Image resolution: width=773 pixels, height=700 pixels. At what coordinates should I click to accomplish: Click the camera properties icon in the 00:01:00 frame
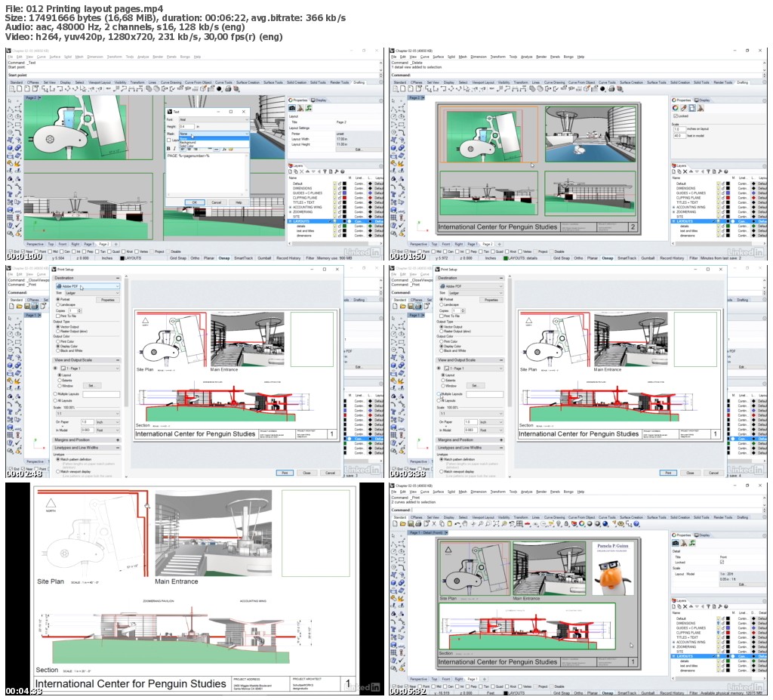pyautogui.click(x=292, y=108)
